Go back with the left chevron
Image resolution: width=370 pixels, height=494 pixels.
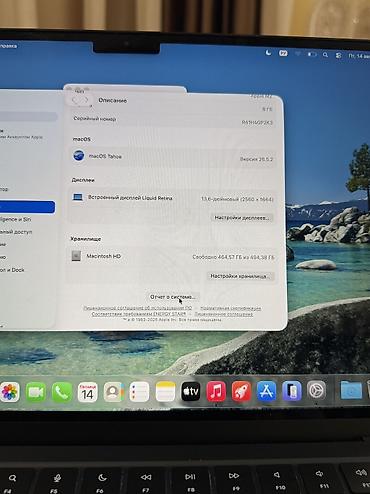point(75,100)
